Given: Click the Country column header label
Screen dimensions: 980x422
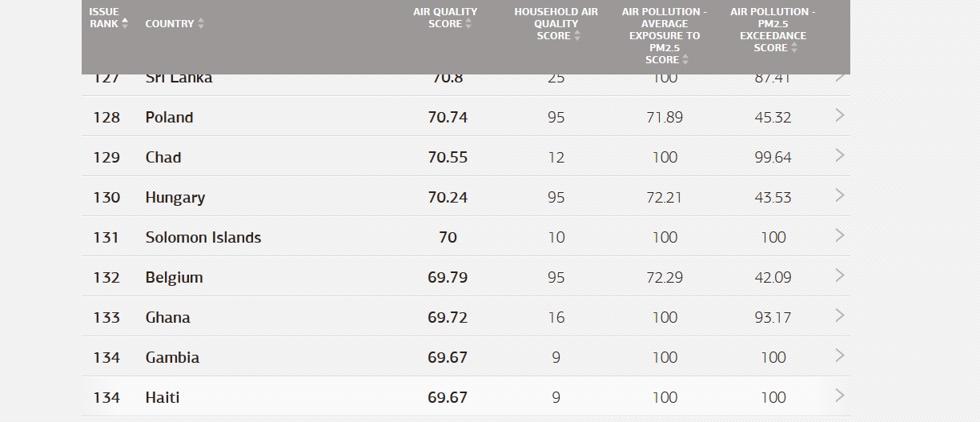Looking at the screenshot, I should point(169,23).
